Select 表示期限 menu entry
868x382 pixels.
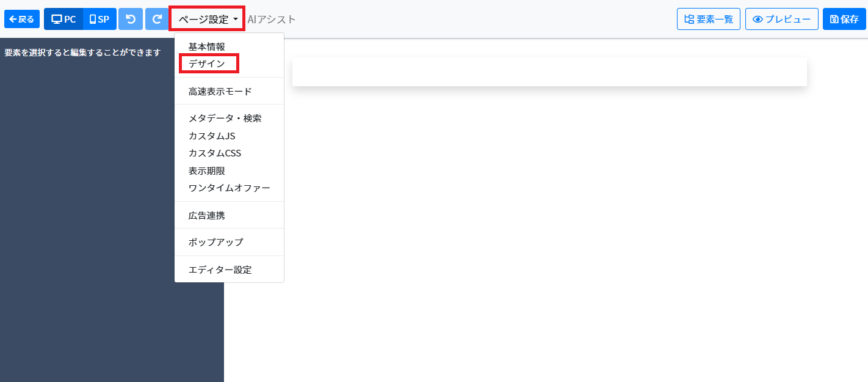(207, 171)
